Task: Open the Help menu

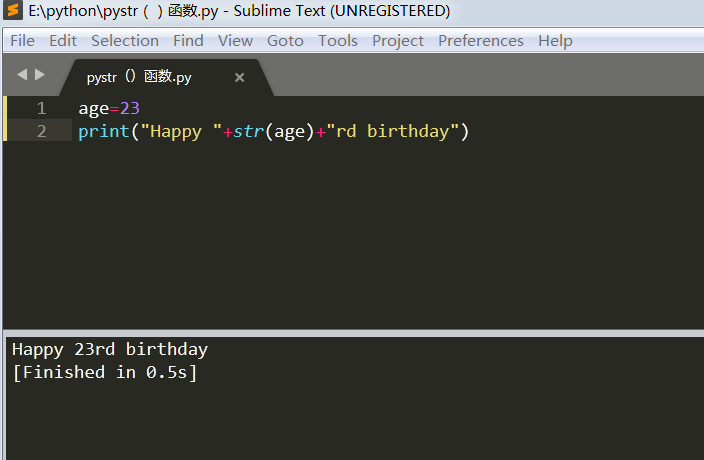Action: coord(555,41)
